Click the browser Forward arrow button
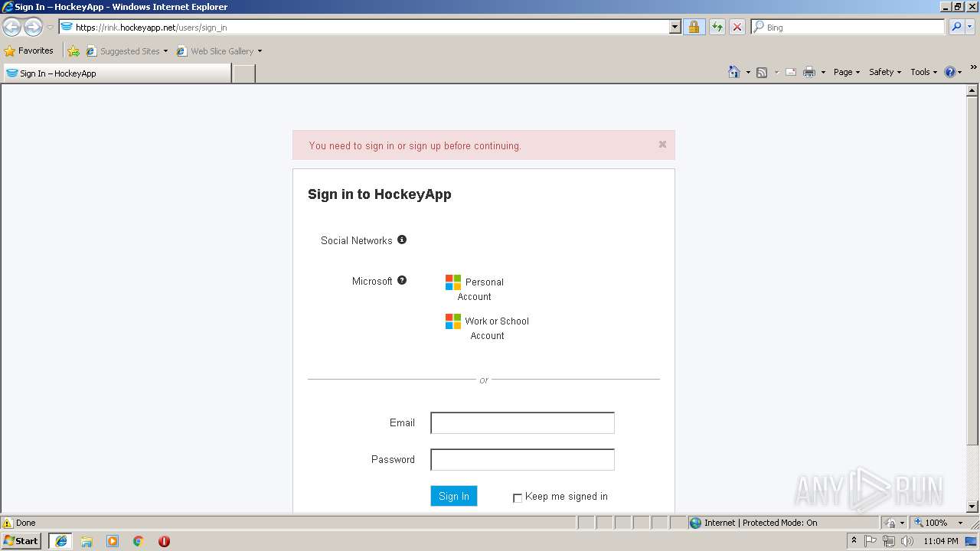Viewport: 980px width, 551px height. [x=33, y=28]
